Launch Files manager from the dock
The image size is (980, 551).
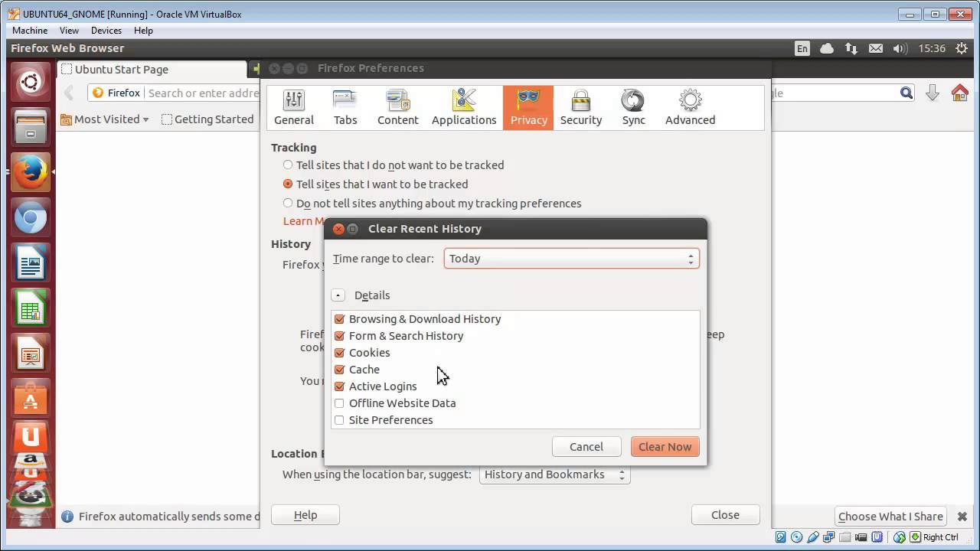point(31,127)
